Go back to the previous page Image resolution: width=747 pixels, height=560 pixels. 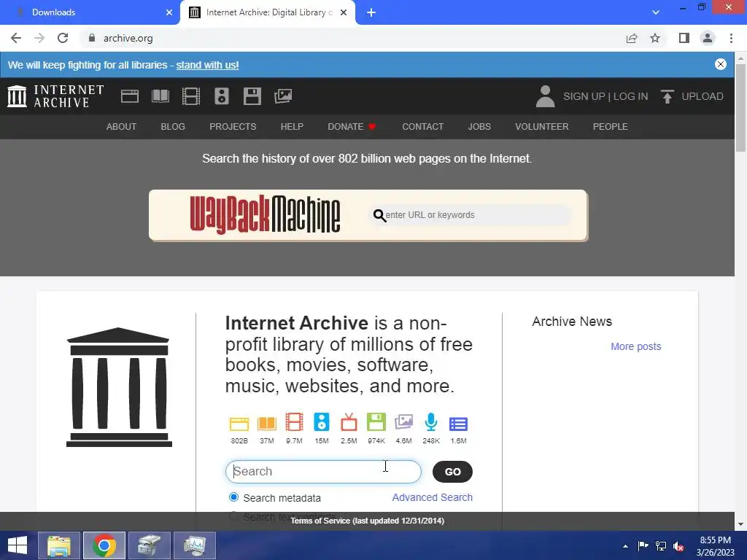coord(16,38)
